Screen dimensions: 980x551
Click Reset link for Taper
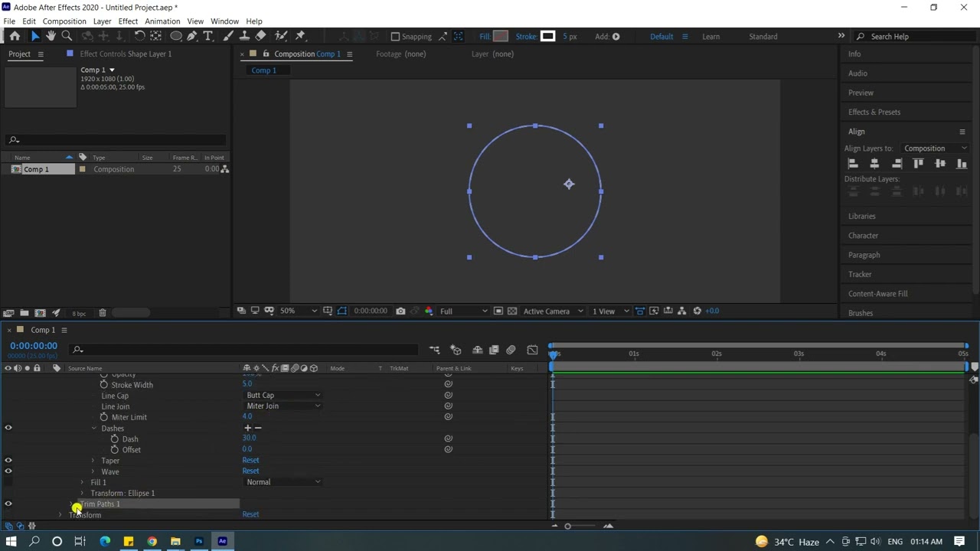tap(250, 461)
